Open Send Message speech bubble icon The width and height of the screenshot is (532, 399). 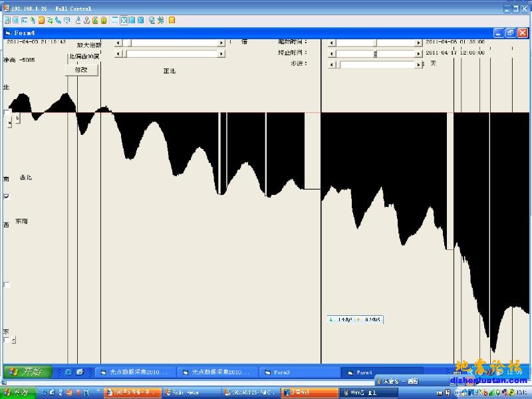(x=67, y=21)
